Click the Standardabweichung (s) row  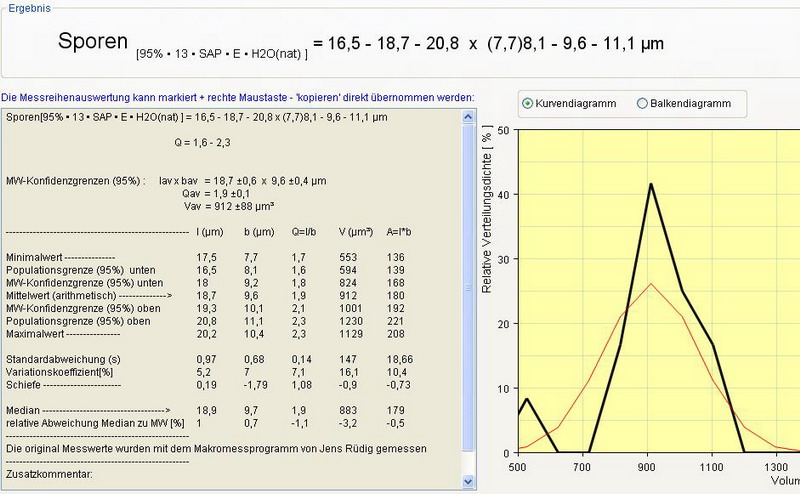pyautogui.click(x=62, y=357)
